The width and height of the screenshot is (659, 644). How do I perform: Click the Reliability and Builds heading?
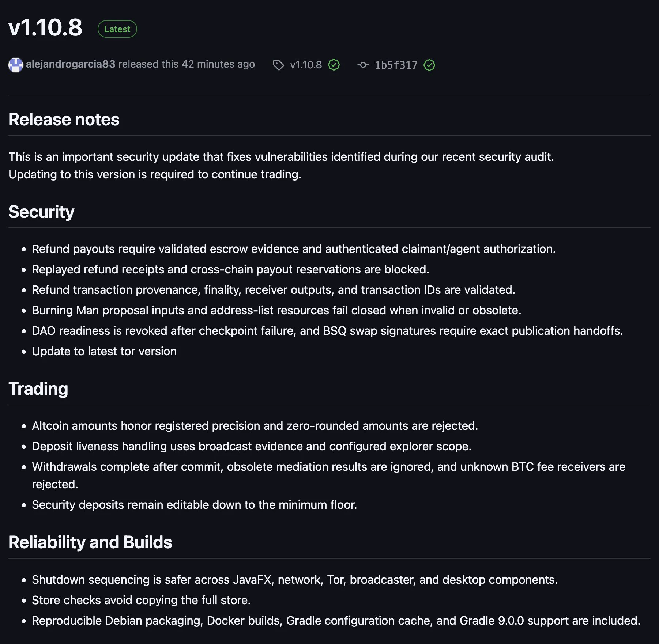pos(90,542)
